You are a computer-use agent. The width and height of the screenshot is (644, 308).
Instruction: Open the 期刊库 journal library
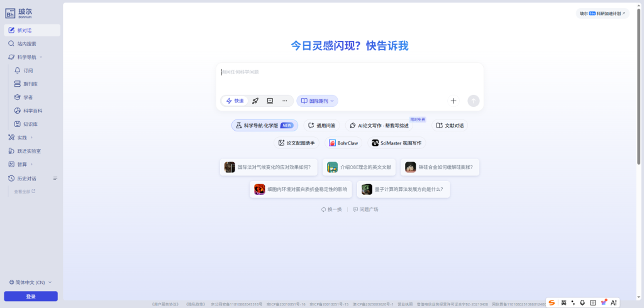(x=30, y=84)
